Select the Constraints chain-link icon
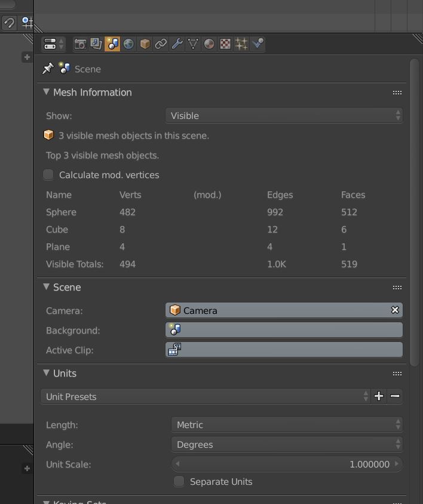This screenshot has height=504, width=423. pos(160,44)
